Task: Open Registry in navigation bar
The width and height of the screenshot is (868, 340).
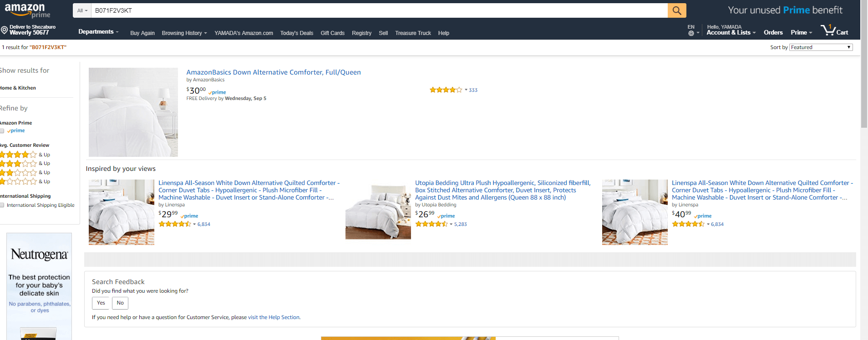Action: [x=361, y=33]
